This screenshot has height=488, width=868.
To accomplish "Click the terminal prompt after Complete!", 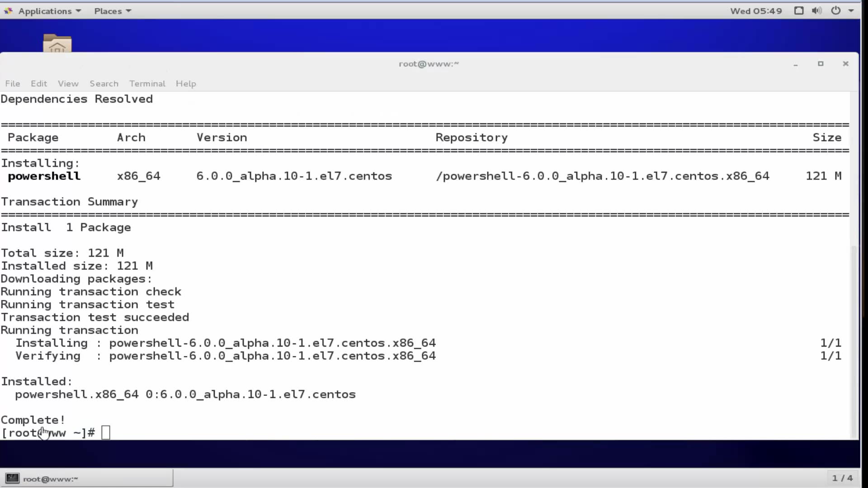I will [106, 432].
